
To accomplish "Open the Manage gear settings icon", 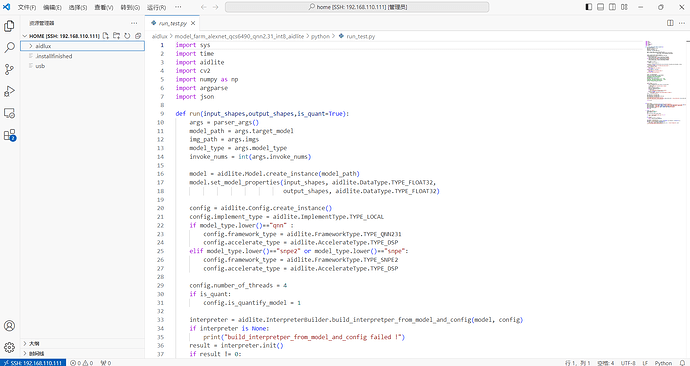I will [9, 347].
